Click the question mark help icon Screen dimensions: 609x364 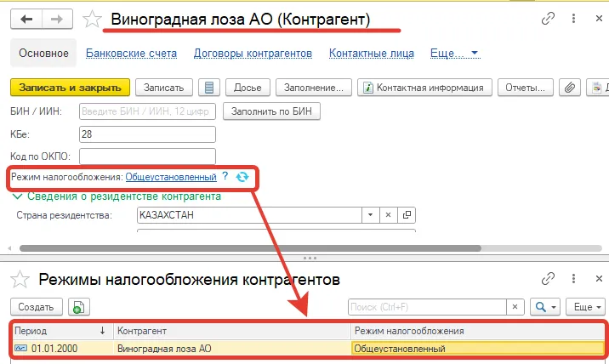(225, 176)
